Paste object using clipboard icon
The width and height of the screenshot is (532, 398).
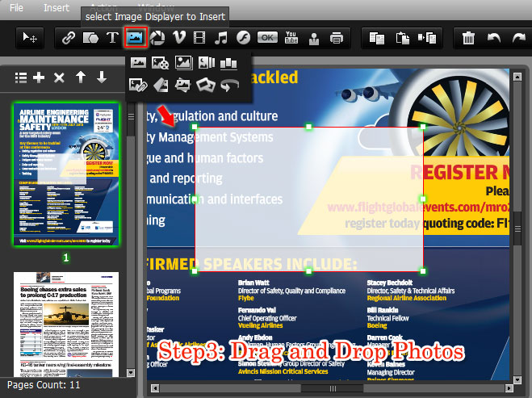point(402,38)
